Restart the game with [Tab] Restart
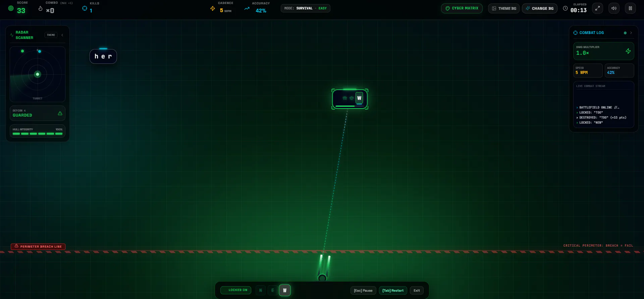Screen dimensions: 644x299 click(393, 291)
